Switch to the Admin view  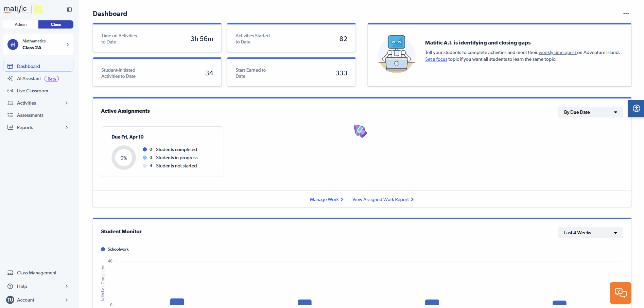tap(20, 24)
